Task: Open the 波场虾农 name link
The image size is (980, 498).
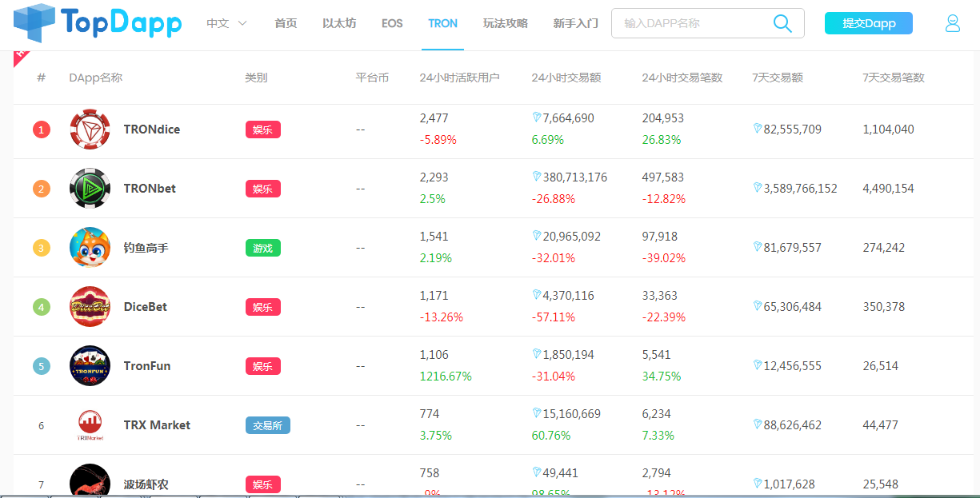Action: 146,484
